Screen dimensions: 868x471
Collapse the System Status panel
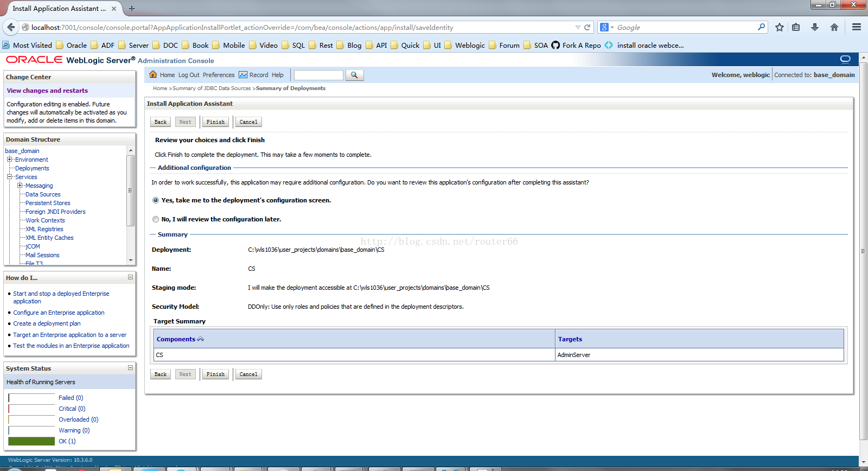coord(130,368)
